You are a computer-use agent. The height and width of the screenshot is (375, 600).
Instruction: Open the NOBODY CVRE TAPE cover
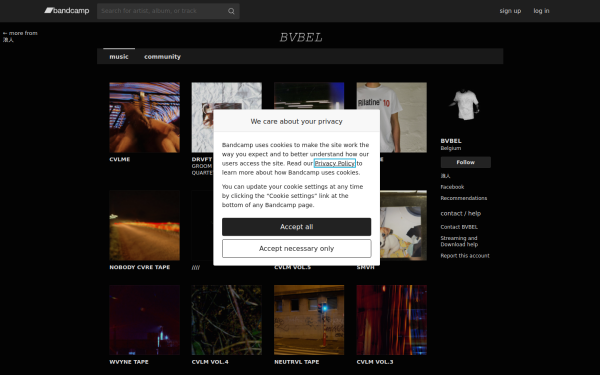click(x=144, y=225)
